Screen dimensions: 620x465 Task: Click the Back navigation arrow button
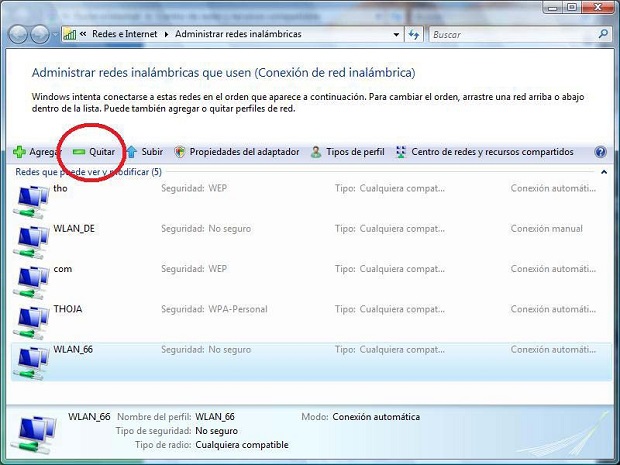tap(18, 34)
